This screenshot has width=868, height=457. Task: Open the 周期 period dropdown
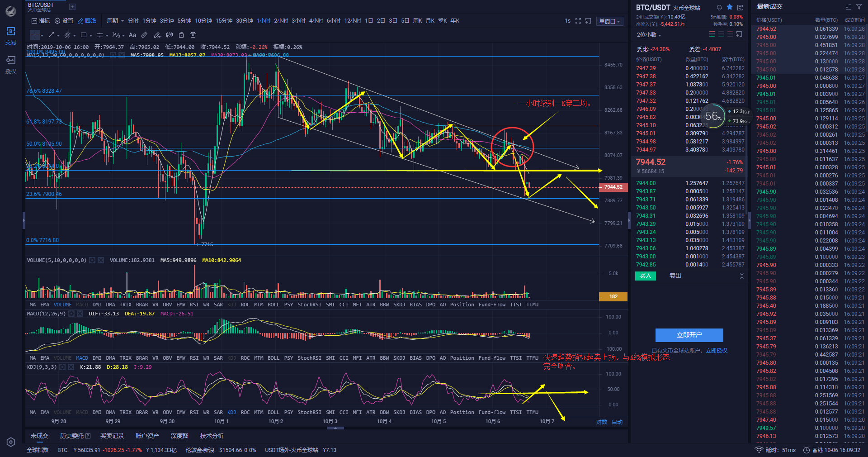115,21
